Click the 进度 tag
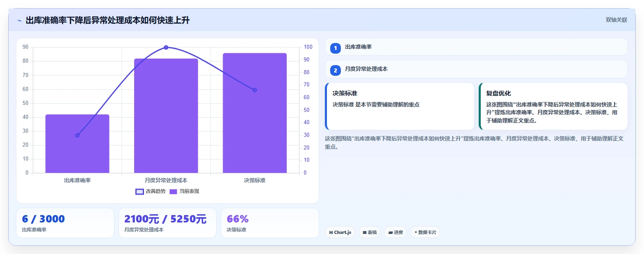The width and height of the screenshot is (644, 254). [395, 232]
